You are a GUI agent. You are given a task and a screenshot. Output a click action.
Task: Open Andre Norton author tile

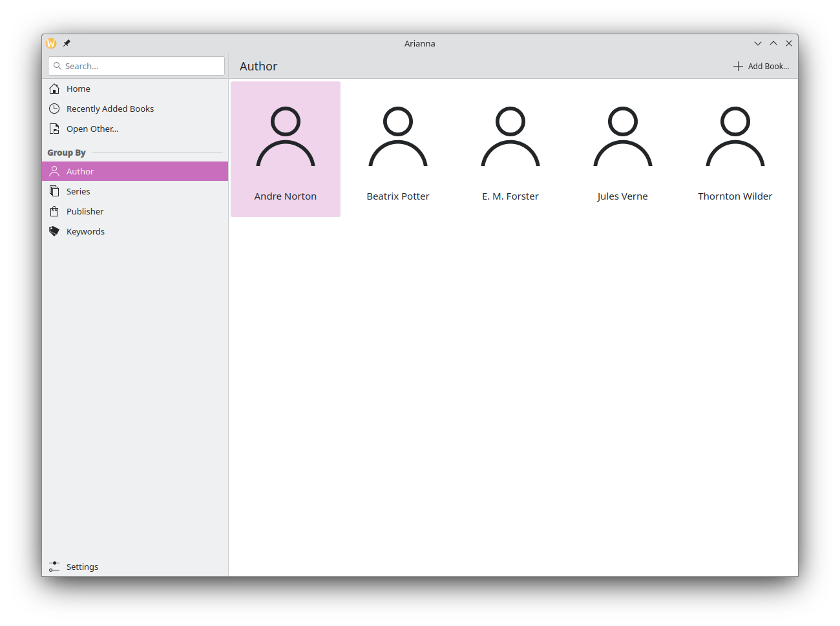(286, 149)
